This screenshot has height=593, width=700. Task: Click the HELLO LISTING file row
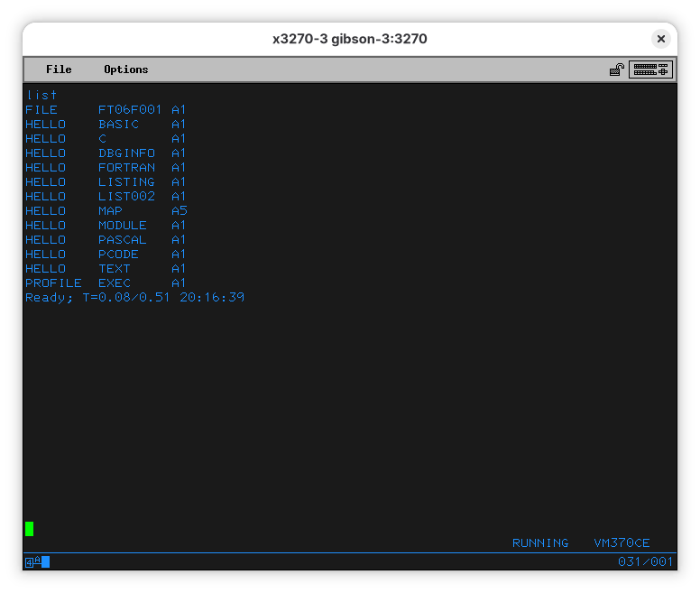(x=106, y=182)
